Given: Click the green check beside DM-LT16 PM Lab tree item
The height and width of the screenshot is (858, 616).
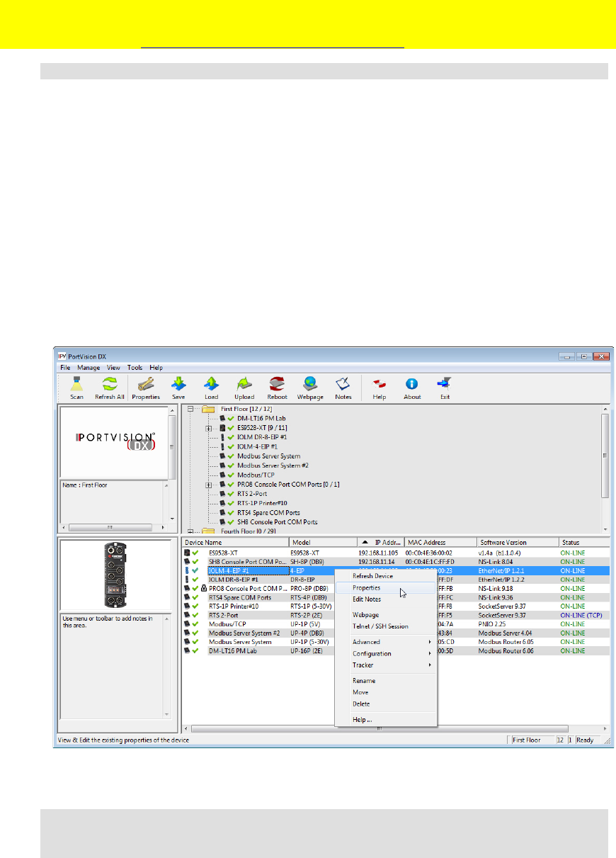Looking at the screenshot, I should point(231,419).
